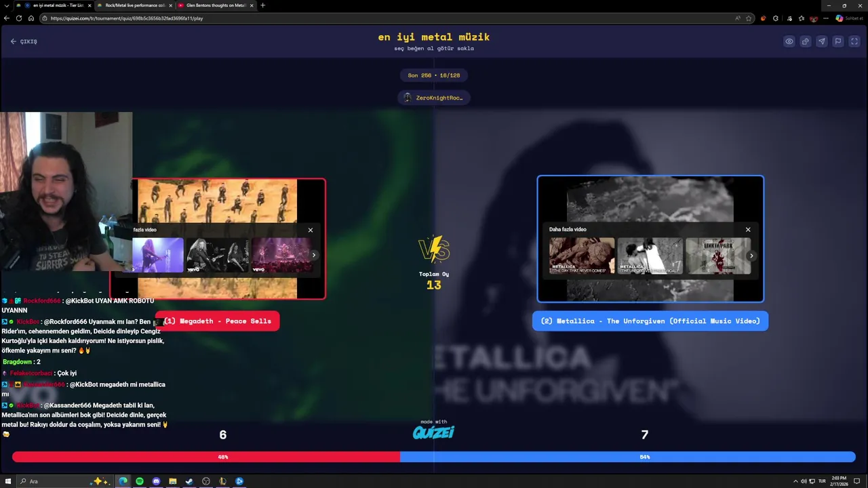868x488 pixels.
Task: Click the TUR language indicator
Action: [822, 481]
